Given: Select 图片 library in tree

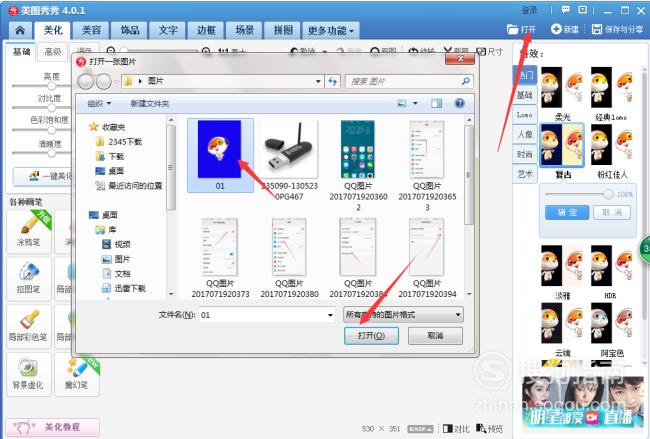Looking at the screenshot, I should click(116, 259).
